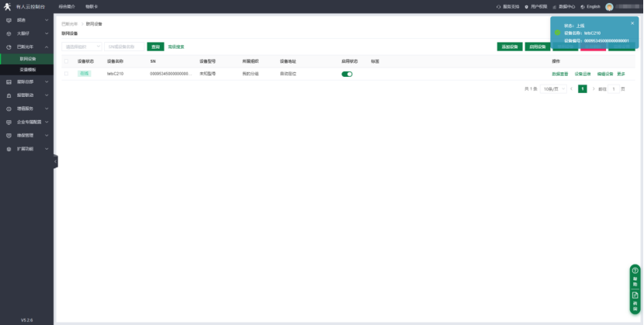Screen dimensions: 644x325
Task: Click the SN or device name search field
Action: tap(124, 47)
